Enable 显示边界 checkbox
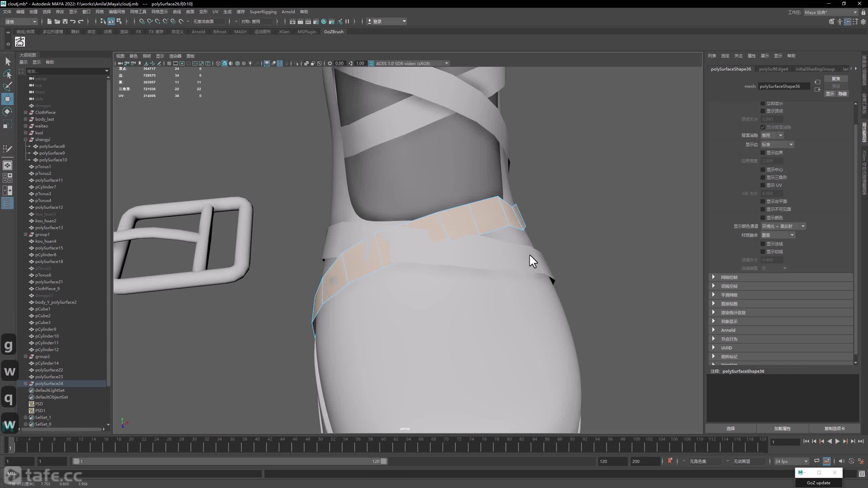The height and width of the screenshot is (488, 868). 763,153
